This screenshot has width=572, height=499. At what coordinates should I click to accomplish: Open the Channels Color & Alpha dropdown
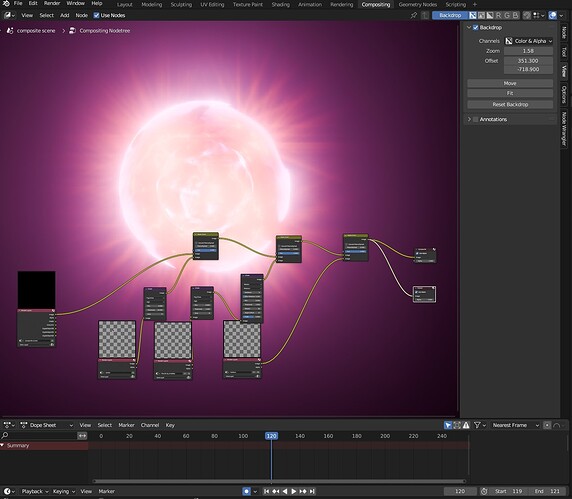[x=528, y=41]
